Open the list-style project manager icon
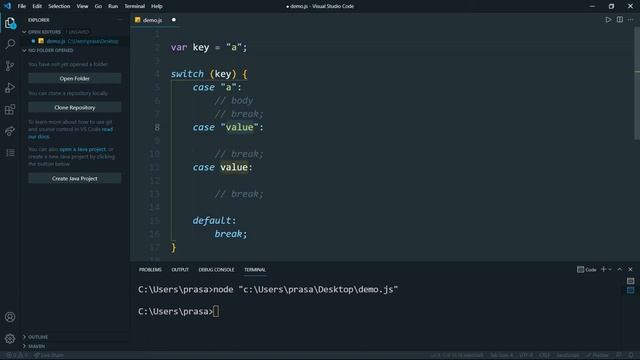 pos(10,153)
